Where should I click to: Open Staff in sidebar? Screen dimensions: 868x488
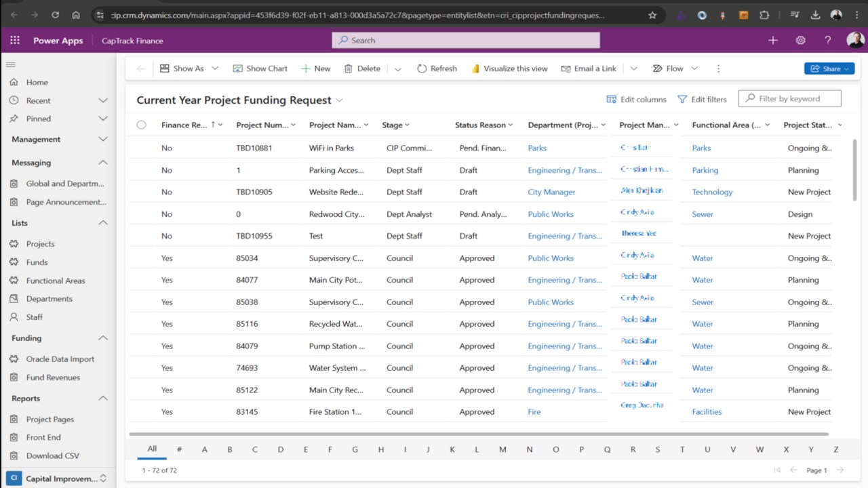34,317
